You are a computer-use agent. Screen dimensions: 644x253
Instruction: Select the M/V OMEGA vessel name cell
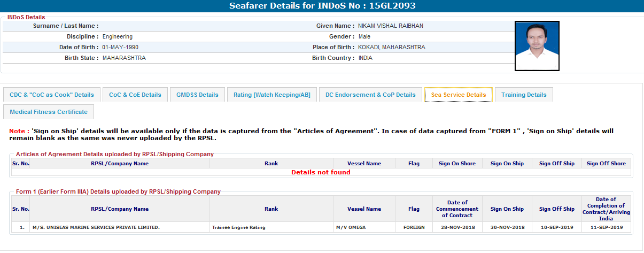(351, 227)
